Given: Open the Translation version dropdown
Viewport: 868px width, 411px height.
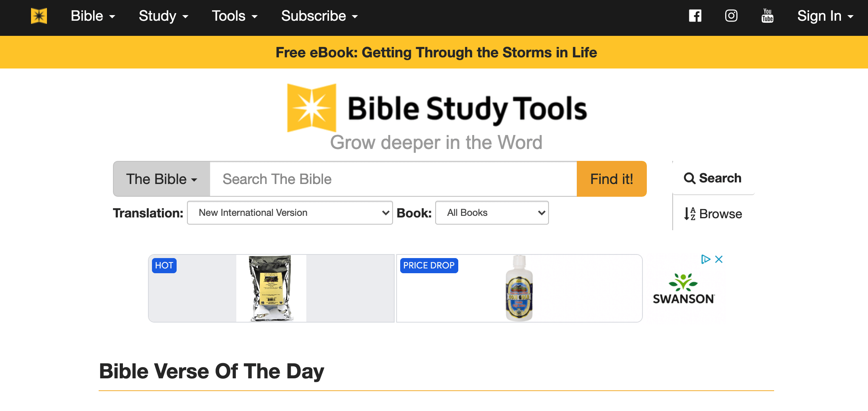Looking at the screenshot, I should pos(290,213).
